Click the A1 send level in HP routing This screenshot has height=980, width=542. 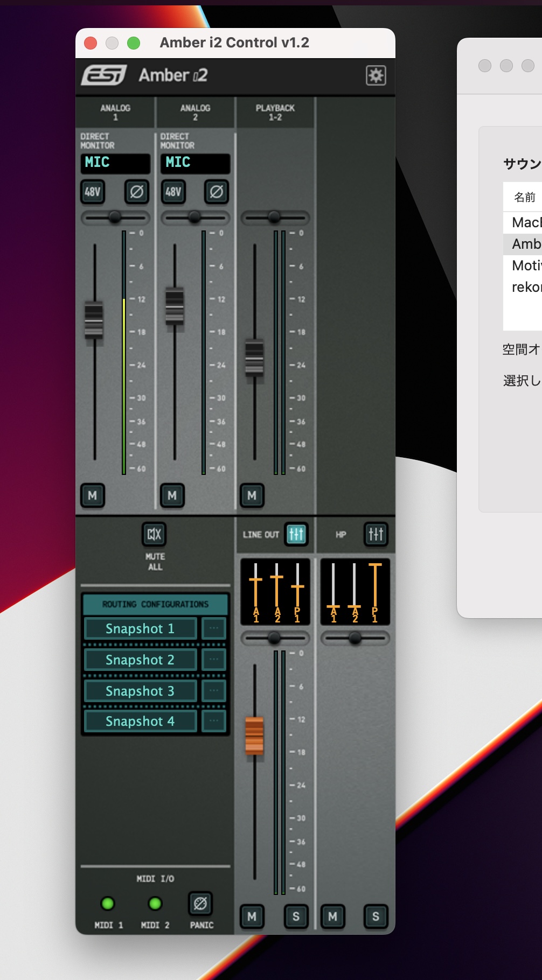[x=333, y=592]
